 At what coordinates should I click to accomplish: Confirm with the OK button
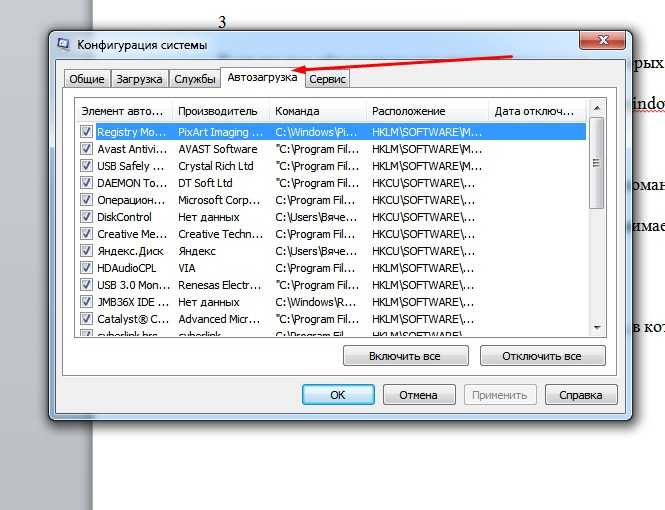(338, 395)
